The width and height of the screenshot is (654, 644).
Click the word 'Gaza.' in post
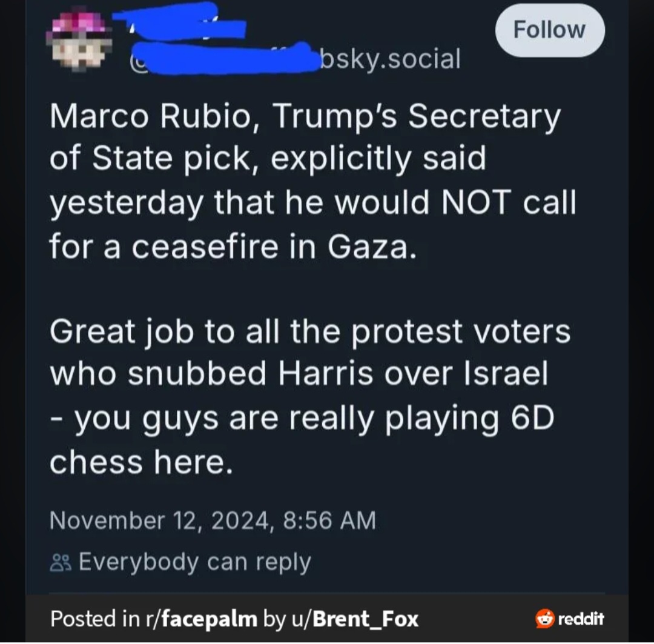point(372,247)
